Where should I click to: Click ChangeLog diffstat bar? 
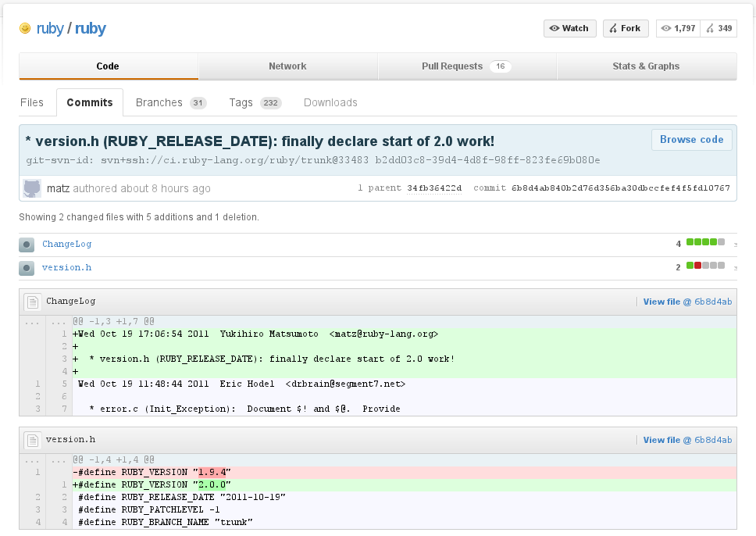coord(705,242)
